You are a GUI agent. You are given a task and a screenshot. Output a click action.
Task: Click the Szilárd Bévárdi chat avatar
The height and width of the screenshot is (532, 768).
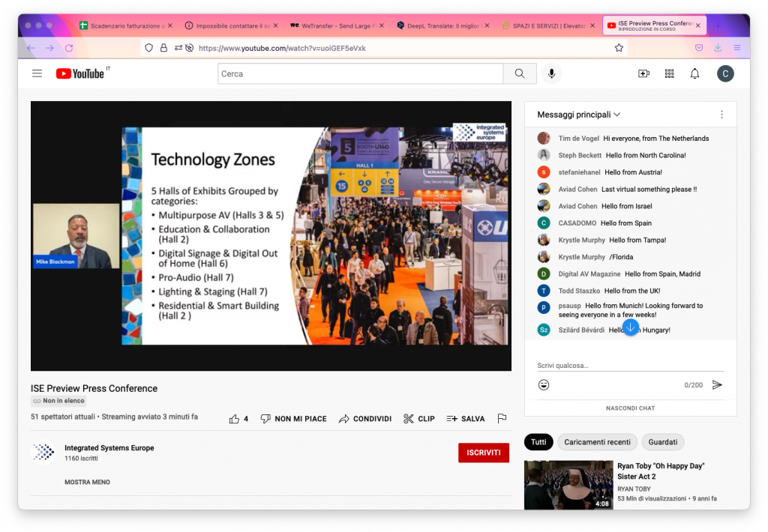pyautogui.click(x=544, y=330)
